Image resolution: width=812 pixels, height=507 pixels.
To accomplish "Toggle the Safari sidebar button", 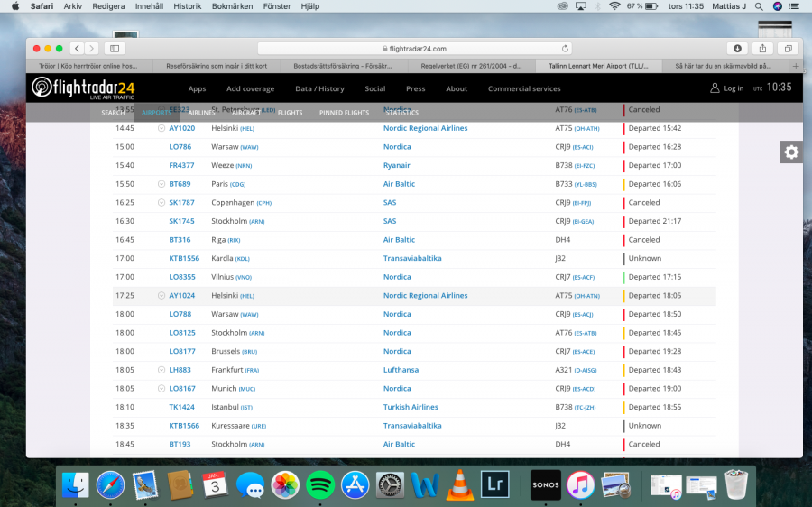I will (x=114, y=49).
